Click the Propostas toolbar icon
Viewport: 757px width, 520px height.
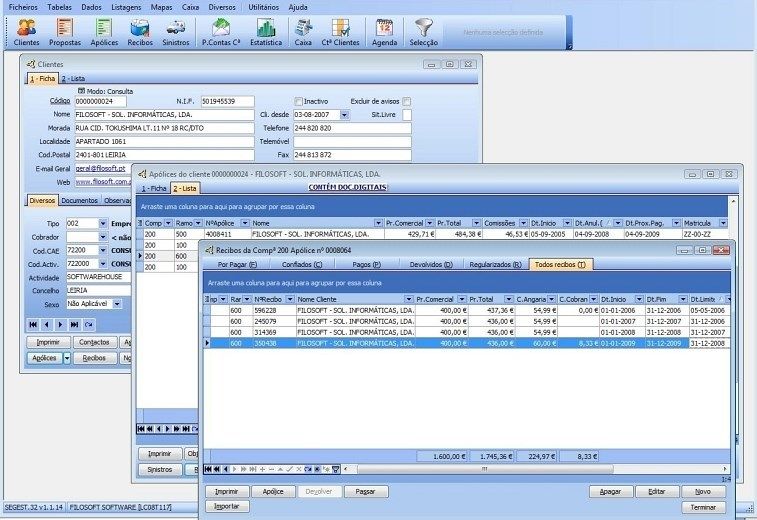click(65, 32)
